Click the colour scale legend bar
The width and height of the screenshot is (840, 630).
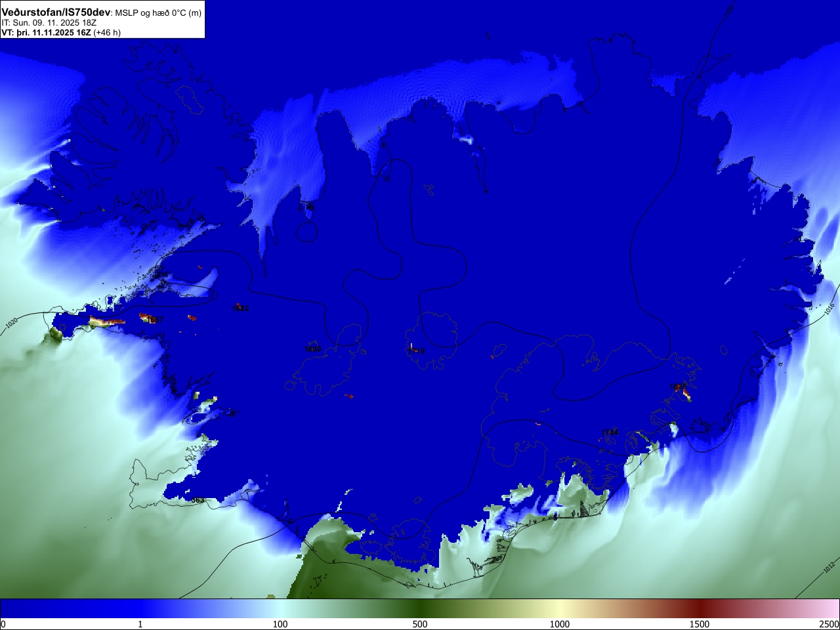coord(420,608)
